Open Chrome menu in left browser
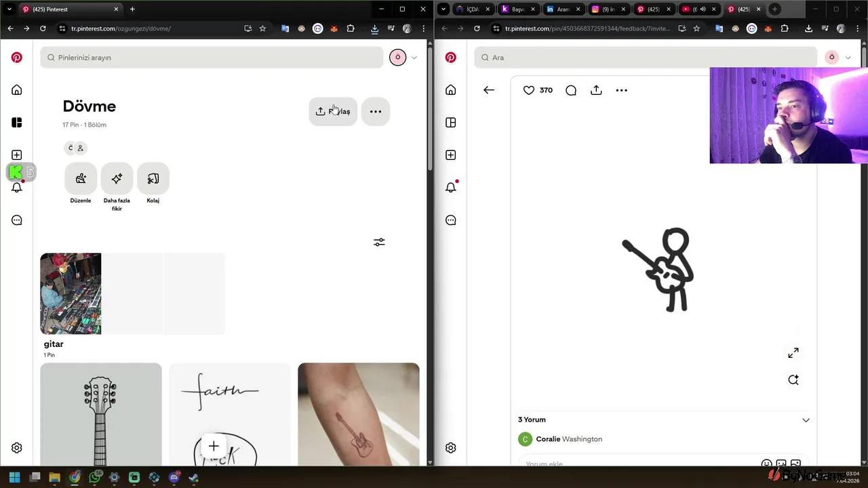Screen dimensions: 868x488 pyautogui.click(x=424, y=28)
